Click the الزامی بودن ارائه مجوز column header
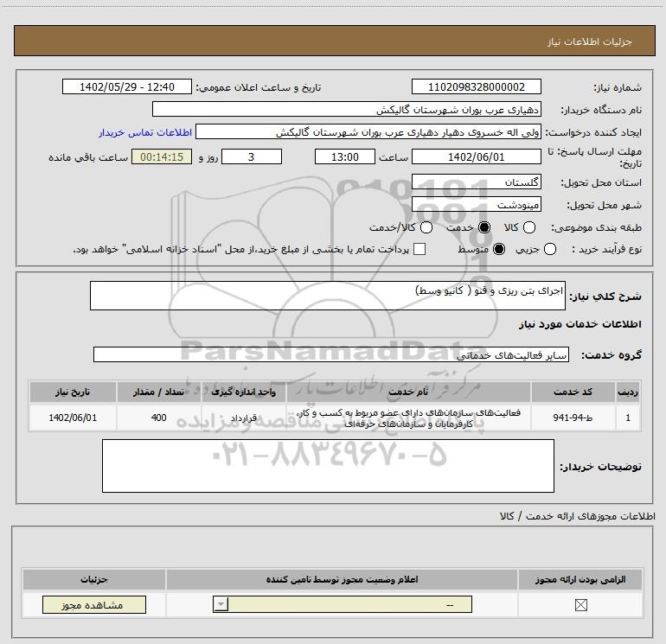Screen dimensions: 666x644 tap(580, 579)
